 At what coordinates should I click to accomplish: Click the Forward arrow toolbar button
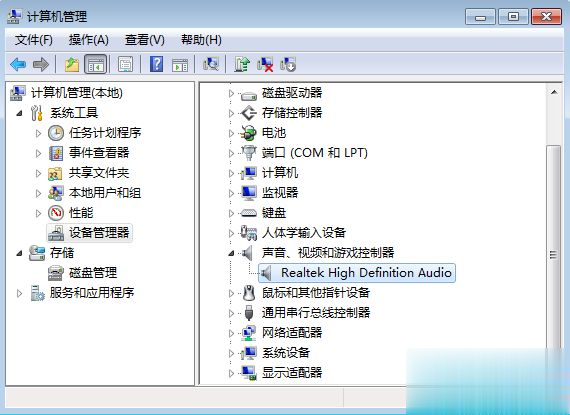click(x=40, y=65)
